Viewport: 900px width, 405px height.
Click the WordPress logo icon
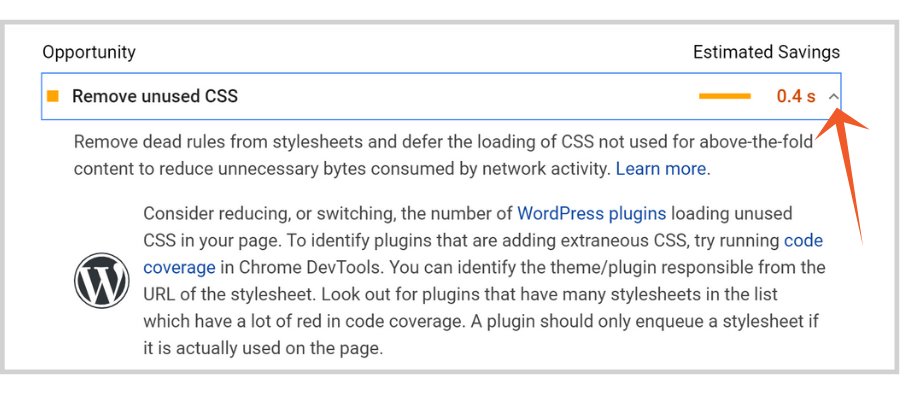pos(102,281)
